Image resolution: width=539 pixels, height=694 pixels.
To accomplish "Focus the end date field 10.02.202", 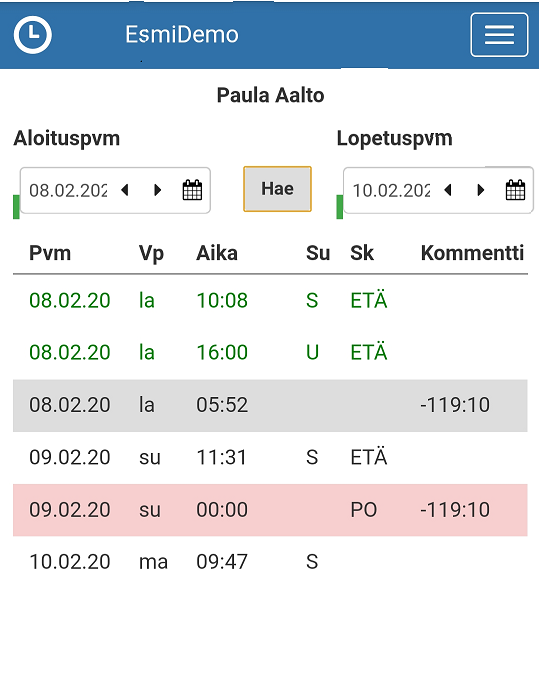I will tap(392, 191).
